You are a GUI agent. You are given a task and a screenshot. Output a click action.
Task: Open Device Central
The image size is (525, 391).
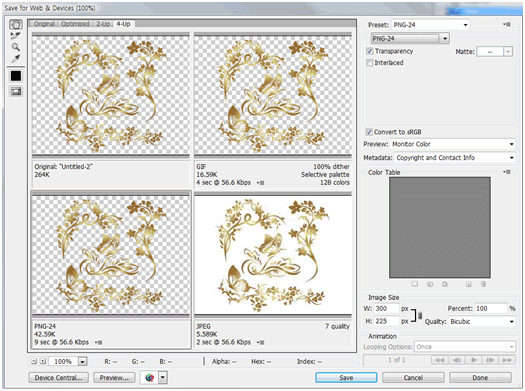(59, 378)
